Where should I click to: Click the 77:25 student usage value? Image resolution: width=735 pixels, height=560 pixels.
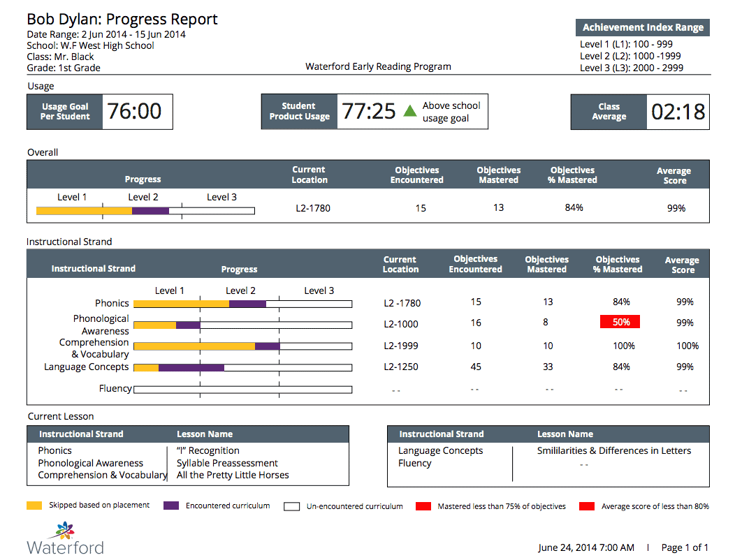coord(369,111)
